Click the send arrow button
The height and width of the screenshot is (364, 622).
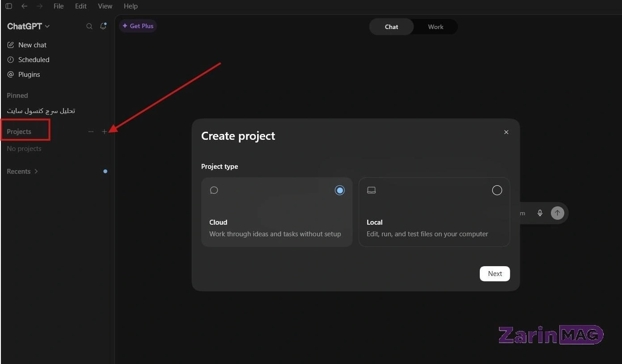[557, 213]
